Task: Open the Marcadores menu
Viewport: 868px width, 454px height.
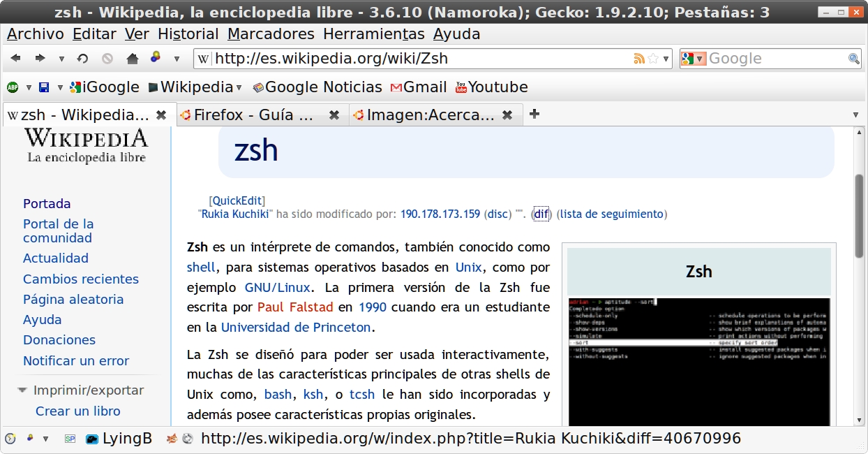Action: 271,34
